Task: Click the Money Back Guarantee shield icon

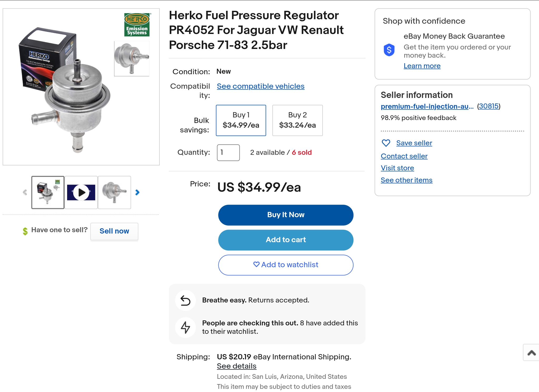Action: point(389,50)
